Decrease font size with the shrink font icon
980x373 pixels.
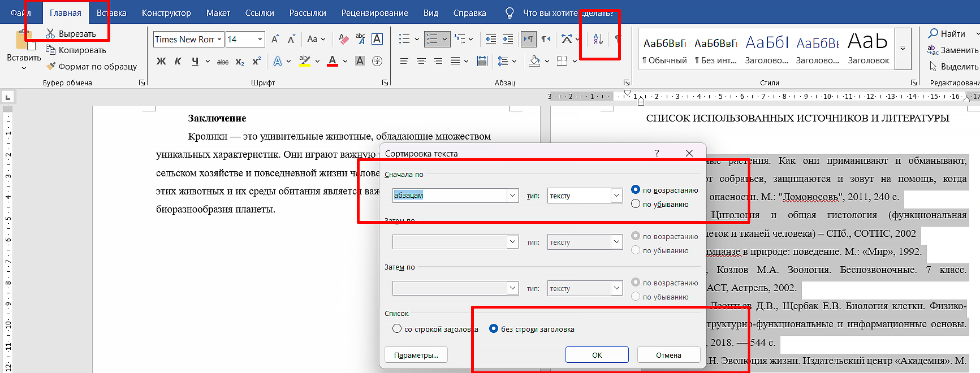click(291, 39)
